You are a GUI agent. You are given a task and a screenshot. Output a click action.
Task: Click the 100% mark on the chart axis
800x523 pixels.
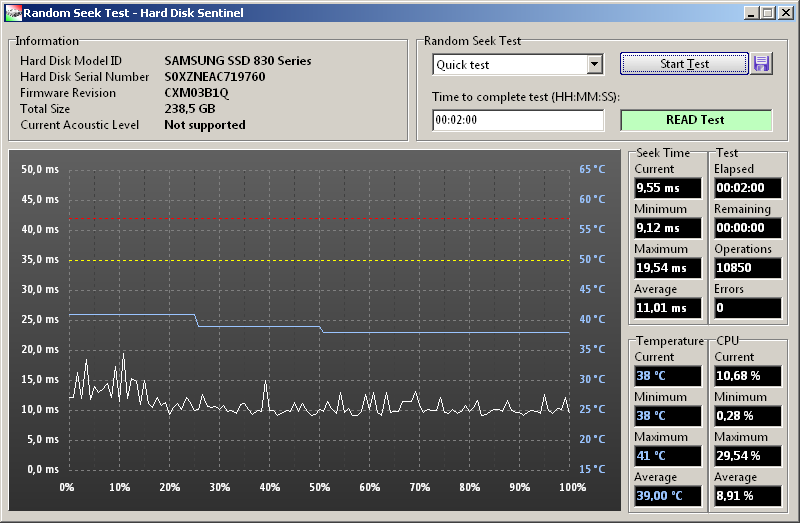click(x=572, y=487)
